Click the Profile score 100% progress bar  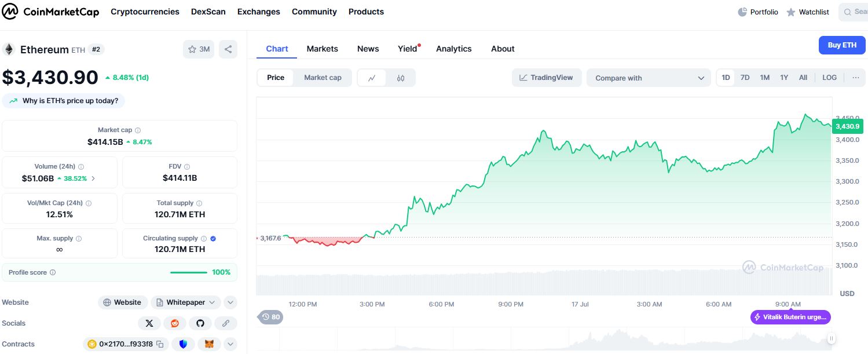tap(188, 272)
